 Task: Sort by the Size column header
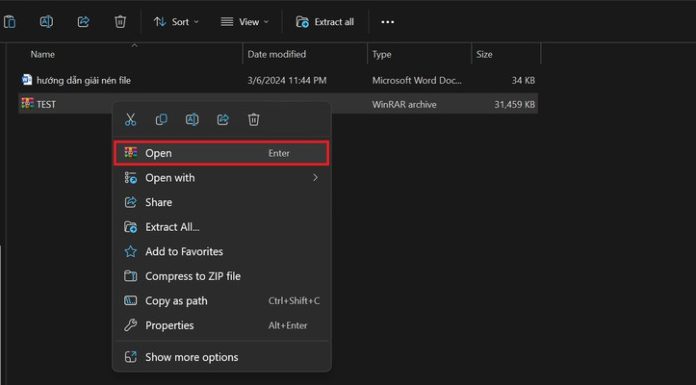(484, 54)
